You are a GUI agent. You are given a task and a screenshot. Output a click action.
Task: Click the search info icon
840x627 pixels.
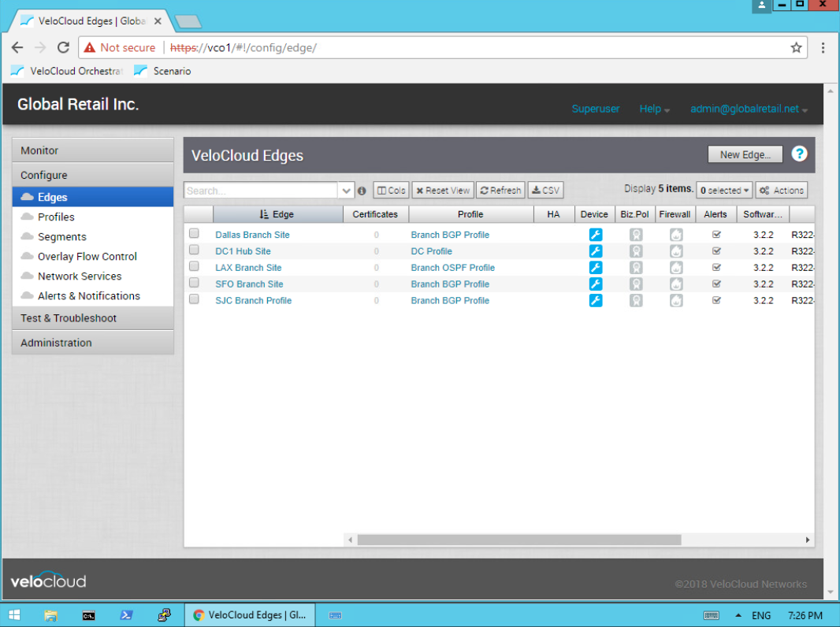[362, 191]
